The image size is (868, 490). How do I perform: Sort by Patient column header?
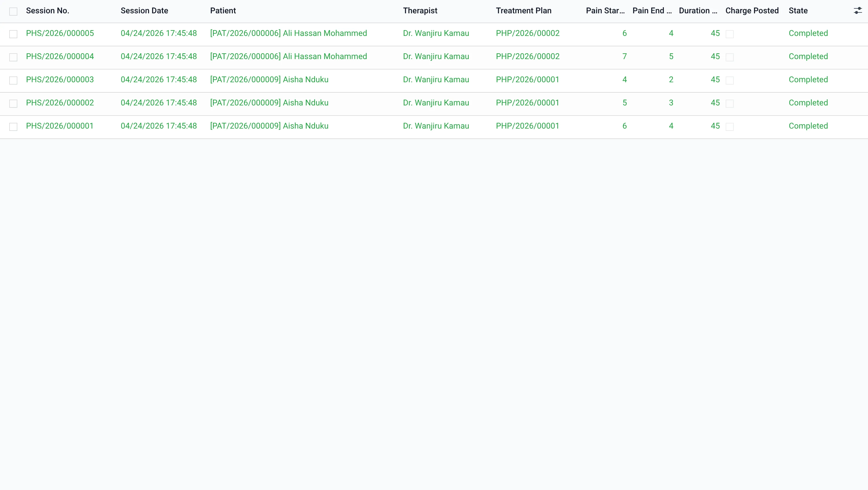223,11
